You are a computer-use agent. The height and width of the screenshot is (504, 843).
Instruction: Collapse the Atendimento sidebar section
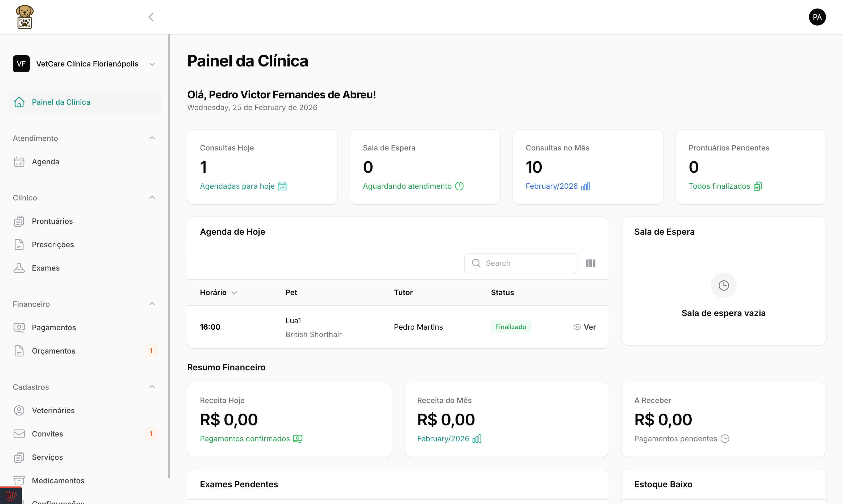coord(152,138)
